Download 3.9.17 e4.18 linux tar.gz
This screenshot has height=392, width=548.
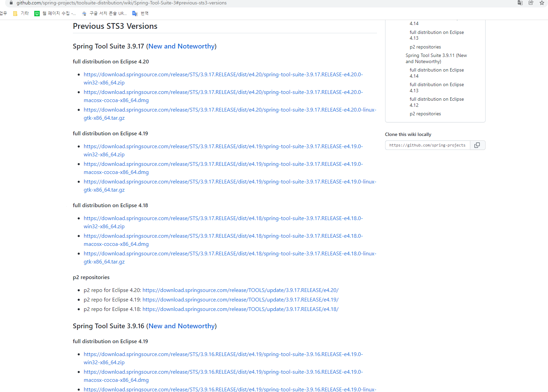click(230, 257)
